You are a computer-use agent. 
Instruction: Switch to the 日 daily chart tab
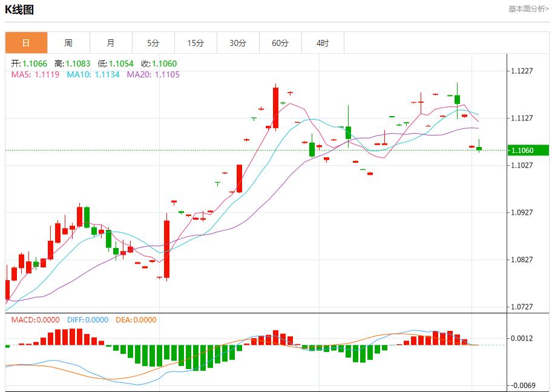(x=26, y=43)
